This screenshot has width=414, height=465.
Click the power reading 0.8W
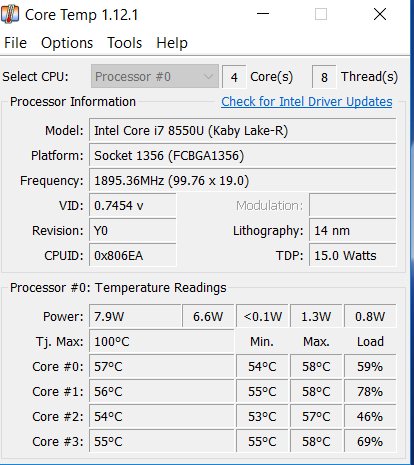(370, 316)
